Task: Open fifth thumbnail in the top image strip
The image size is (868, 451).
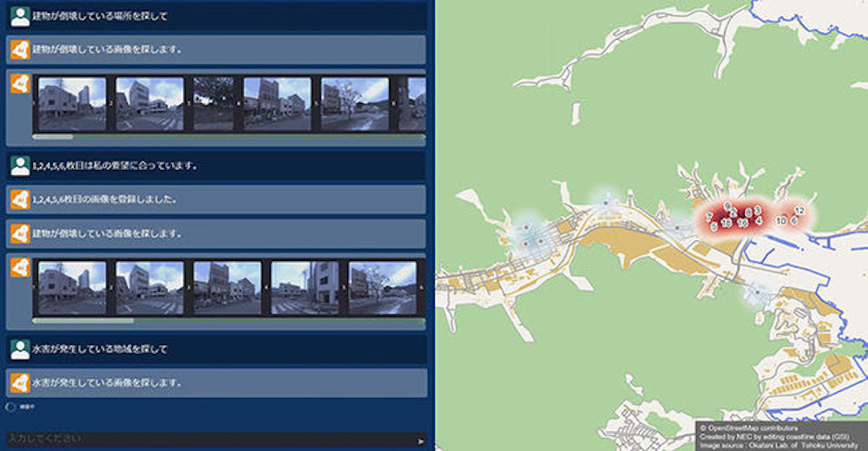Action: [x=355, y=104]
